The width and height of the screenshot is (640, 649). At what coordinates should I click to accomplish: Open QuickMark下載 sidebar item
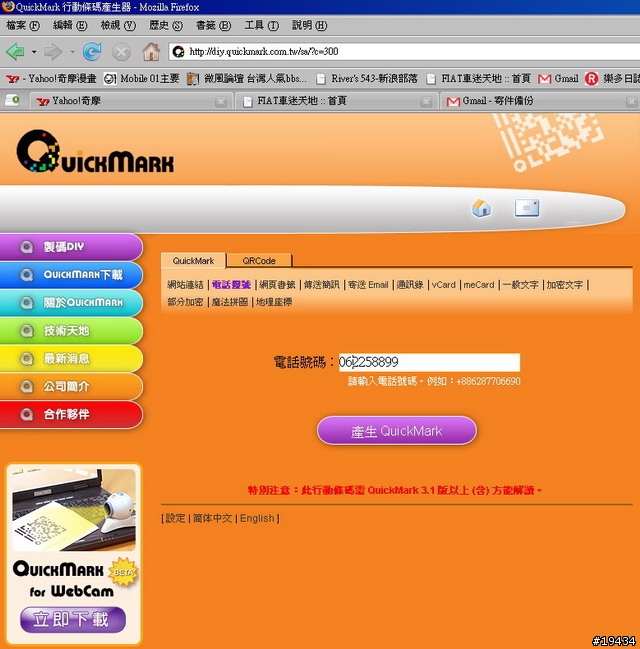click(x=71, y=275)
